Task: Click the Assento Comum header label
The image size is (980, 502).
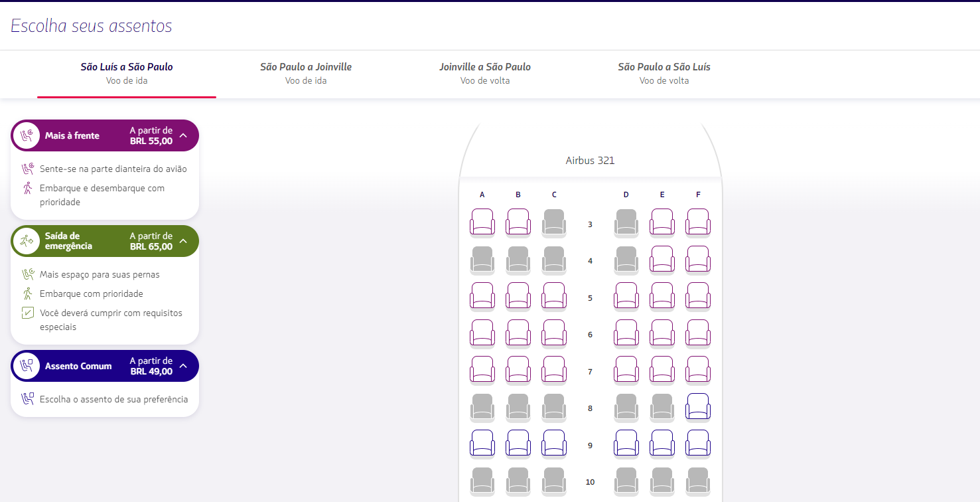Action: click(78, 366)
